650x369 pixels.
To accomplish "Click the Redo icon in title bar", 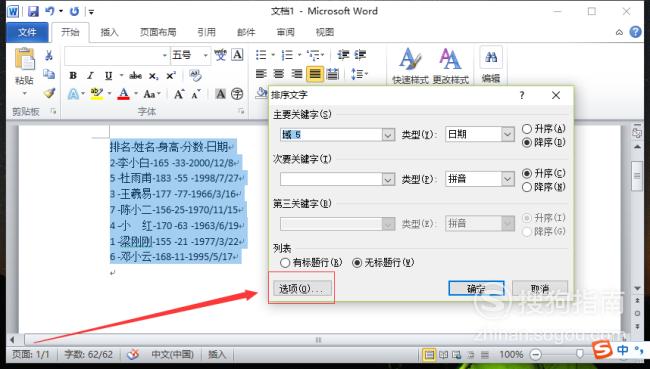I will pyautogui.click(x=74, y=11).
